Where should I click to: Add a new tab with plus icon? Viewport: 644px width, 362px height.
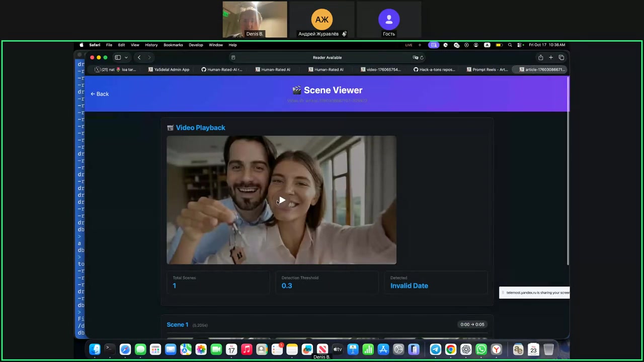pyautogui.click(x=551, y=57)
